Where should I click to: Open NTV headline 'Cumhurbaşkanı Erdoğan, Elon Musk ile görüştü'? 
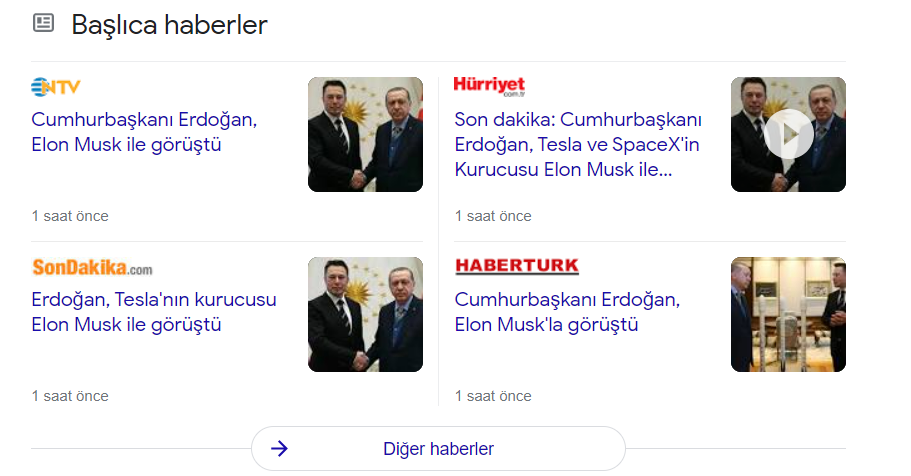click(144, 132)
